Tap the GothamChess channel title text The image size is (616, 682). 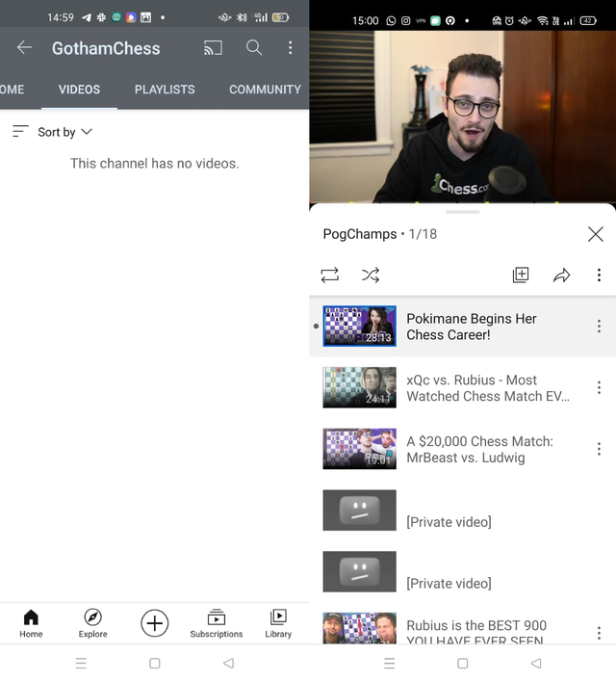[x=106, y=48]
